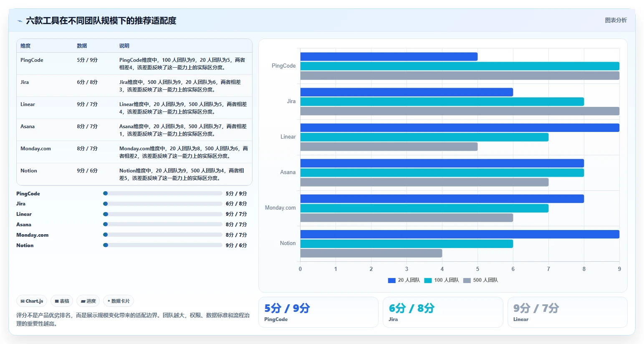Click the 图表分析 label in header
Screen dimensions: 644x344
(616, 20)
